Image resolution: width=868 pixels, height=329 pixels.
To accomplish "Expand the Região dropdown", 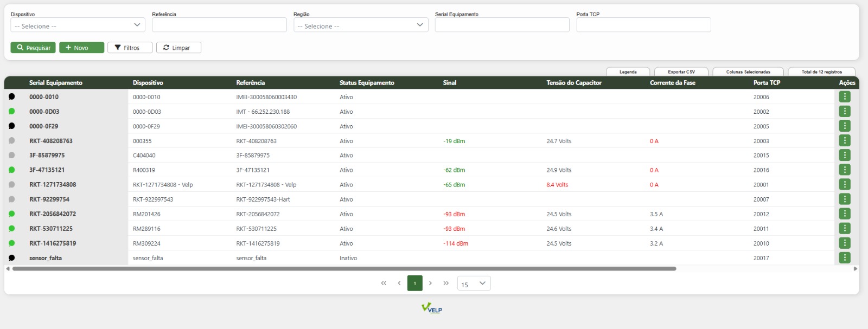I will click(360, 25).
